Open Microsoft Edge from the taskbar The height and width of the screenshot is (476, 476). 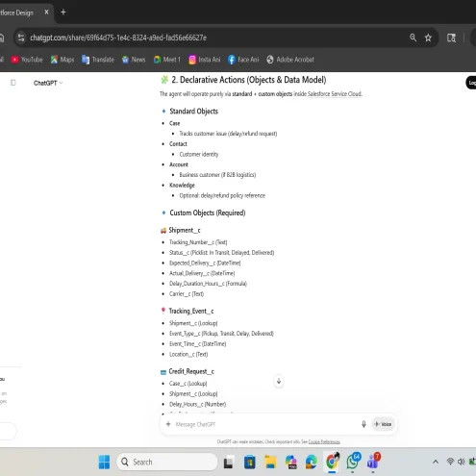(312, 462)
